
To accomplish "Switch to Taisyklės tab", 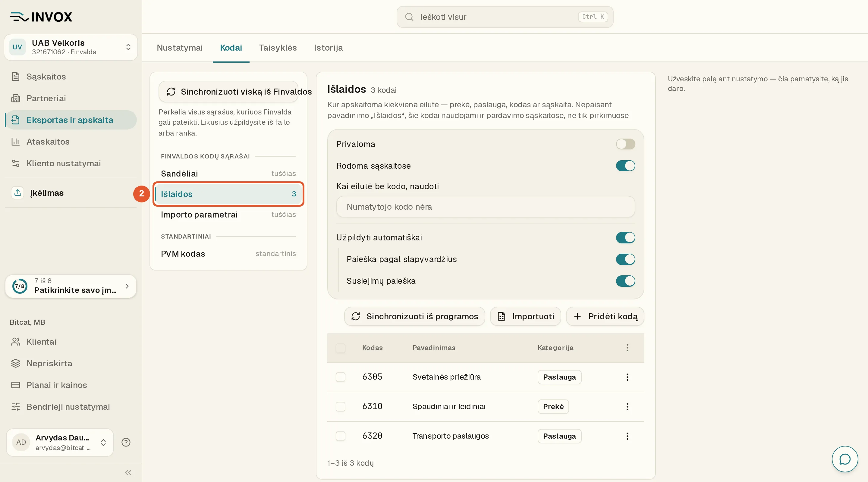I will [278, 48].
